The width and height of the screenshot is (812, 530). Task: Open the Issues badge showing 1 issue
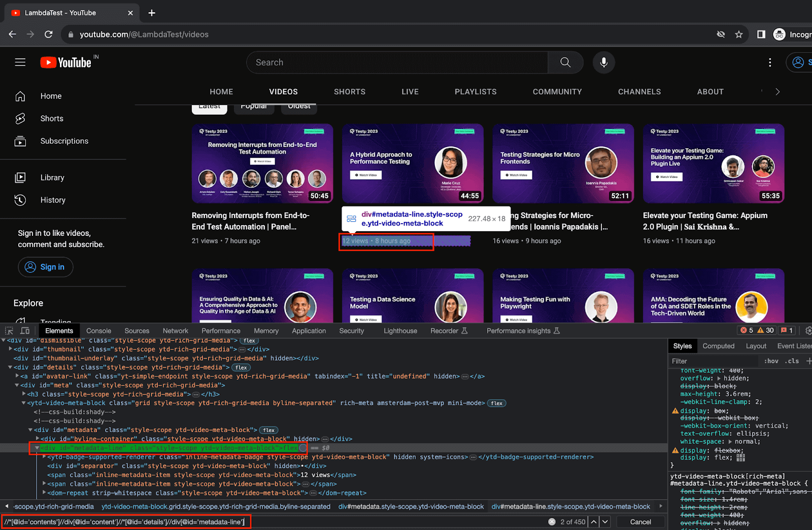point(787,330)
